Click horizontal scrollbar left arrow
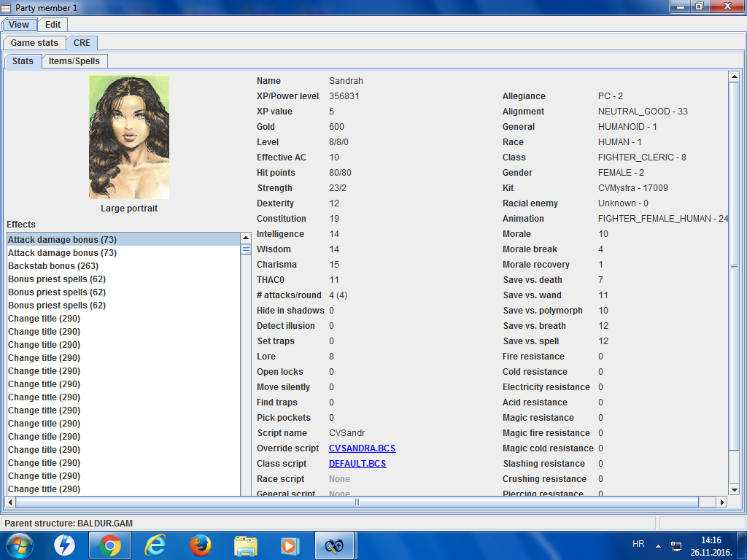Viewport: 747px width, 560px height. point(10,502)
